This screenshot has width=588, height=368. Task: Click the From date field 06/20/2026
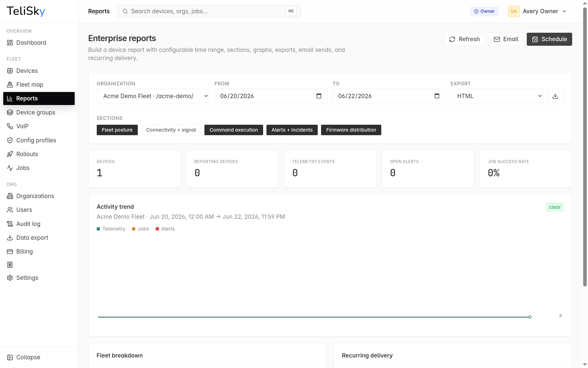click(271, 96)
